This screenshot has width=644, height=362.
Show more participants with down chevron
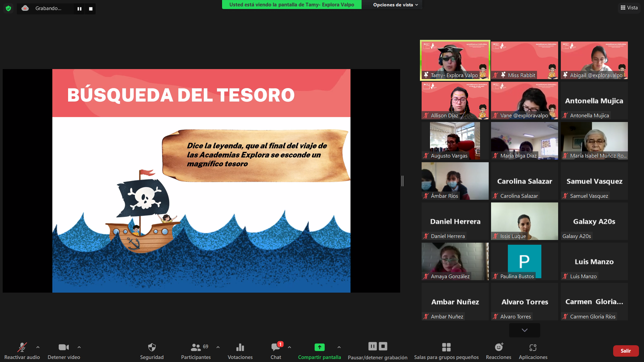click(x=525, y=330)
